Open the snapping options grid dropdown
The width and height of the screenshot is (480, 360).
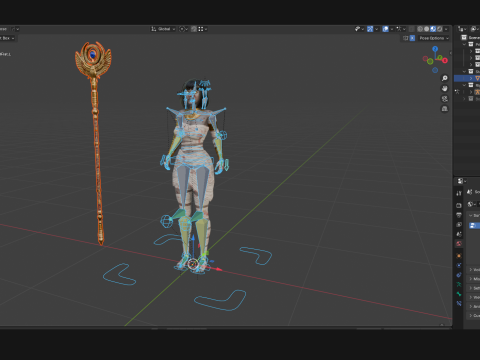point(203,29)
